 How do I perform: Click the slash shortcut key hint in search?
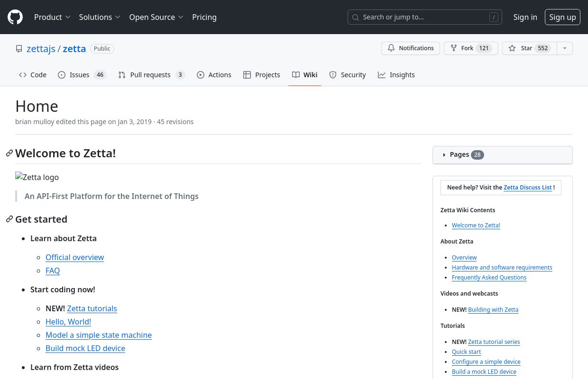pos(494,17)
